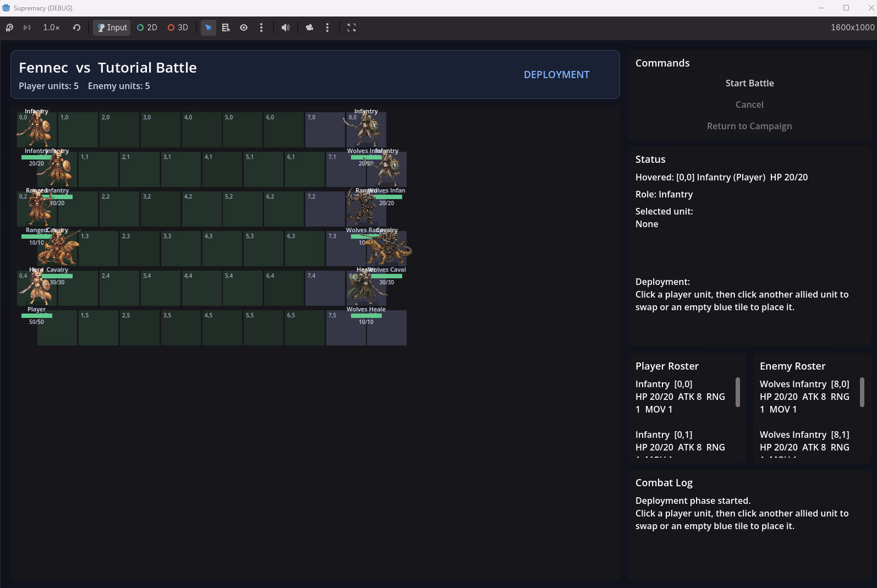This screenshot has width=877, height=588.
Task: Toggle selection visibility eye icon
Action: click(244, 28)
